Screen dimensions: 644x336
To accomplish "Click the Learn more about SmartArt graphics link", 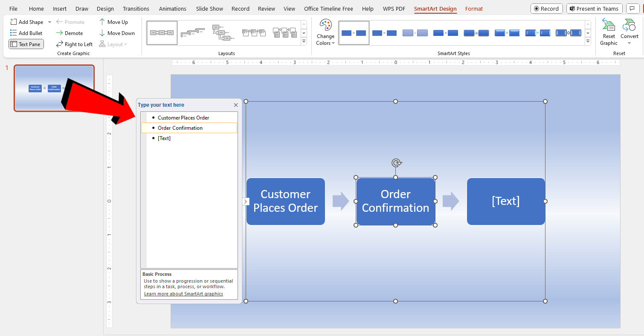I will pyautogui.click(x=183, y=294).
